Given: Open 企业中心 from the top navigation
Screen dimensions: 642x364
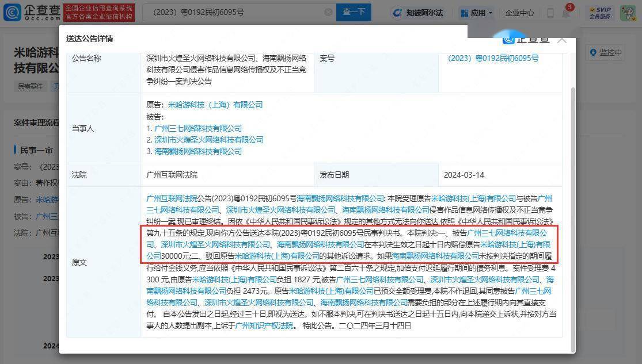Looking at the screenshot, I should pos(519,13).
